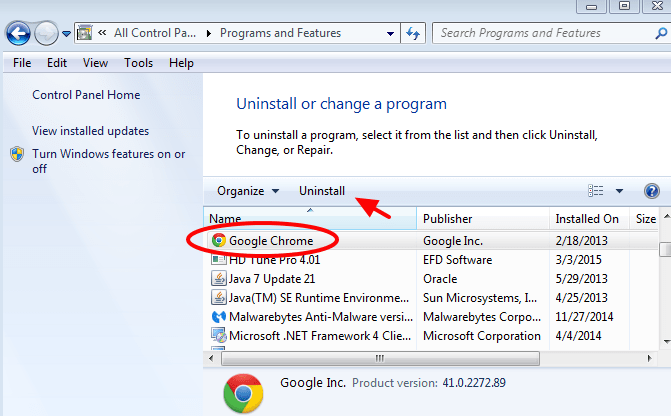Click the Google Chrome list icon
The height and width of the screenshot is (416, 671).
tap(219, 241)
